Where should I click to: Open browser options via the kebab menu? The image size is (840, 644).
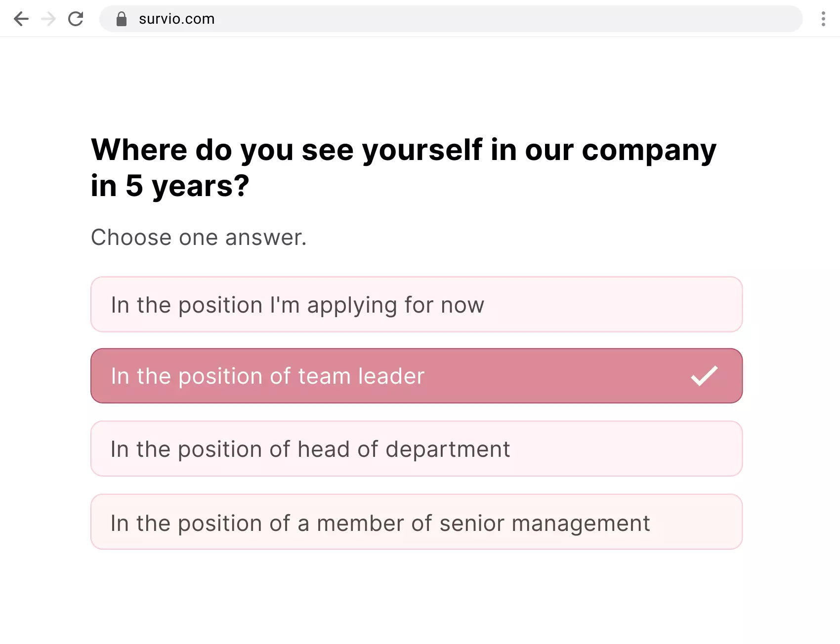point(823,19)
